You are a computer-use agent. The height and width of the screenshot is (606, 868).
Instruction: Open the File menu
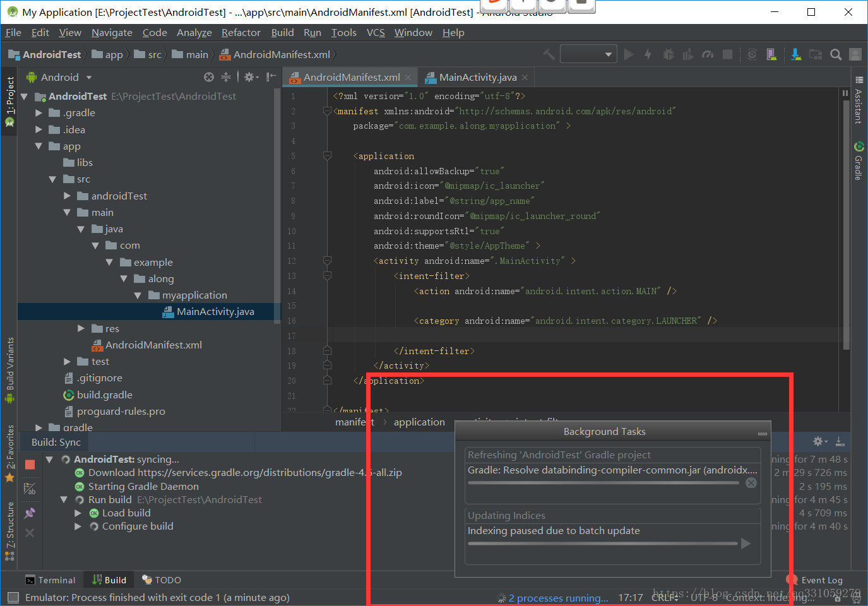click(x=13, y=32)
